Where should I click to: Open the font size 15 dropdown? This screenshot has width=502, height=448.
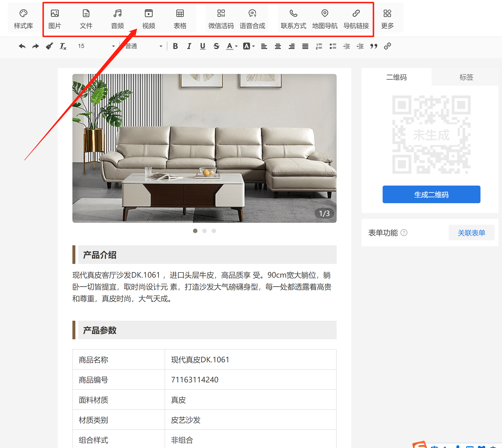coord(96,46)
